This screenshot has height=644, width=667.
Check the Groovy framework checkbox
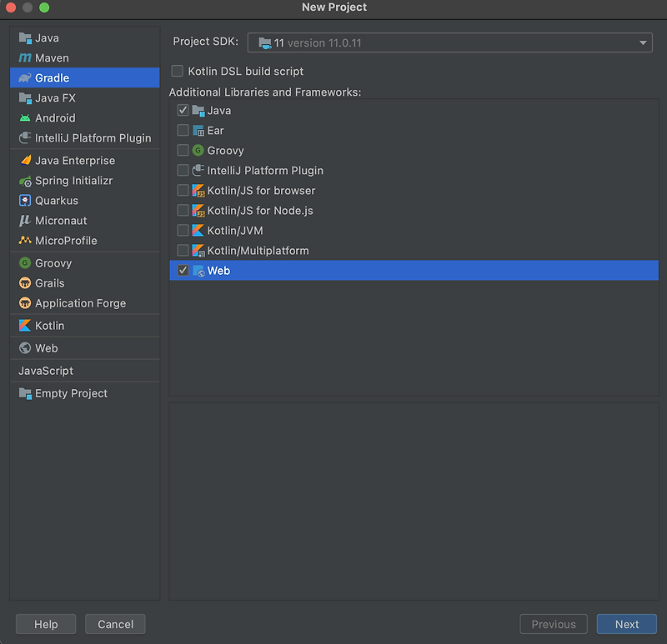pyautogui.click(x=183, y=150)
